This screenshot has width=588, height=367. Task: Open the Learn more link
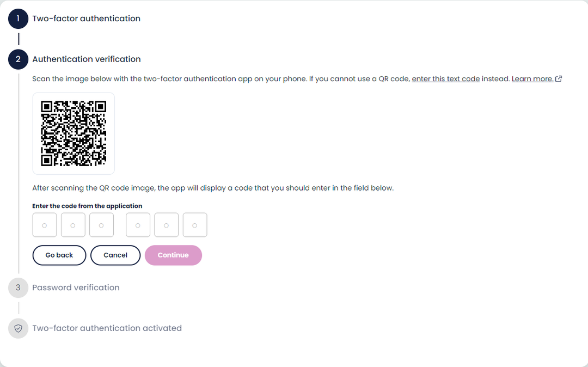532,79
